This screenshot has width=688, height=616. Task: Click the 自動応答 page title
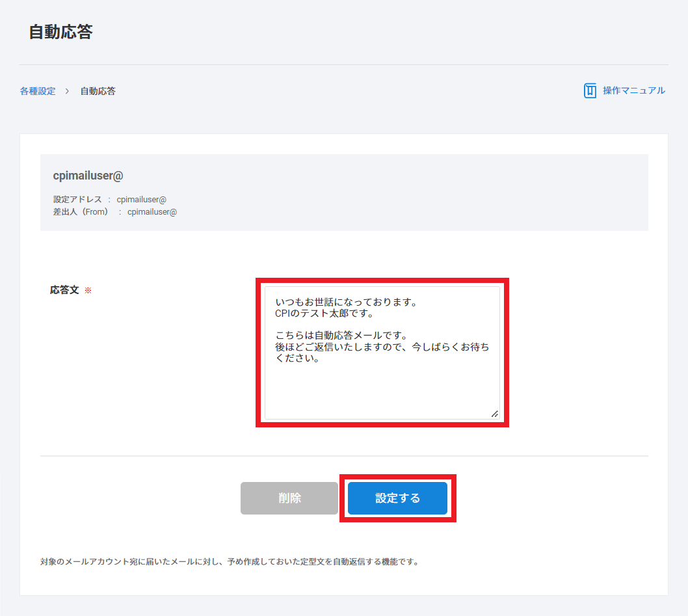pos(60,33)
